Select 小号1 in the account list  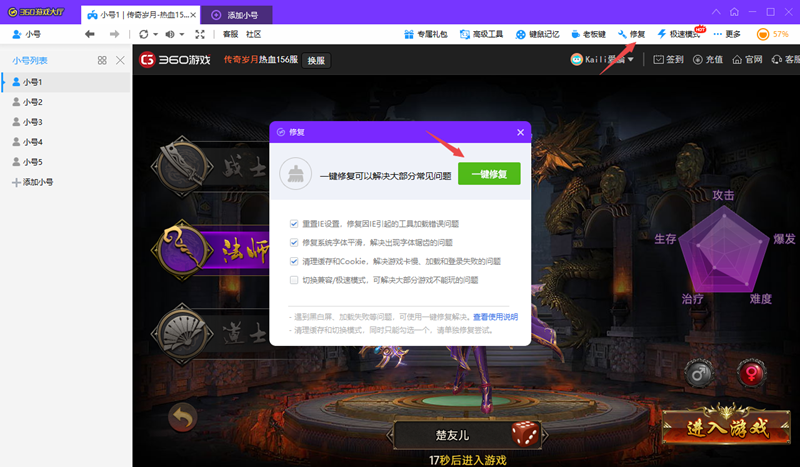[66, 82]
